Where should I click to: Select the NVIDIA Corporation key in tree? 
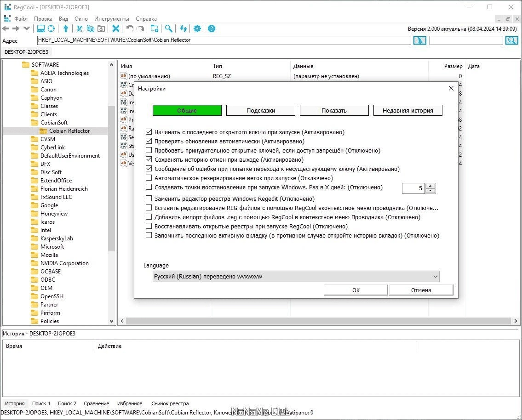click(x=64, y=263)
